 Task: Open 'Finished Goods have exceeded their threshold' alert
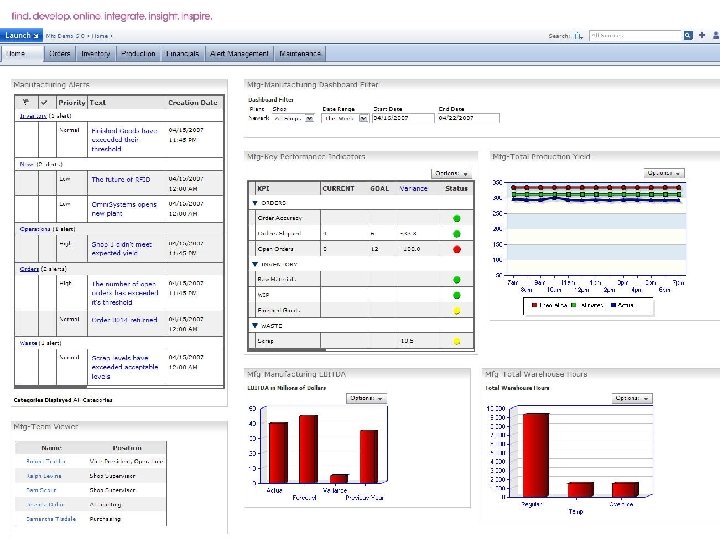coord(124,140)
